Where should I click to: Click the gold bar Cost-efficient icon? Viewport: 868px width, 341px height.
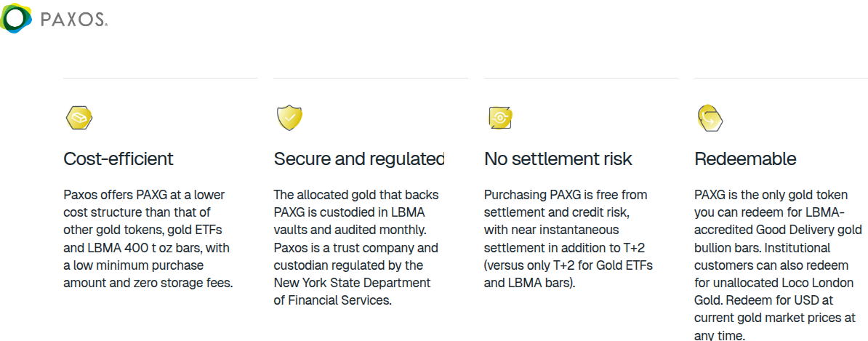click(79, 118)
